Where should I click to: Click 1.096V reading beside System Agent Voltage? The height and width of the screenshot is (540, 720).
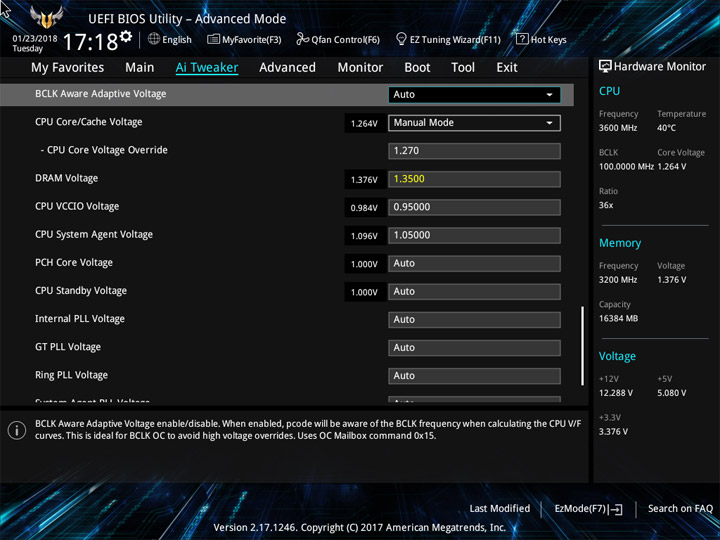point(364,236)
